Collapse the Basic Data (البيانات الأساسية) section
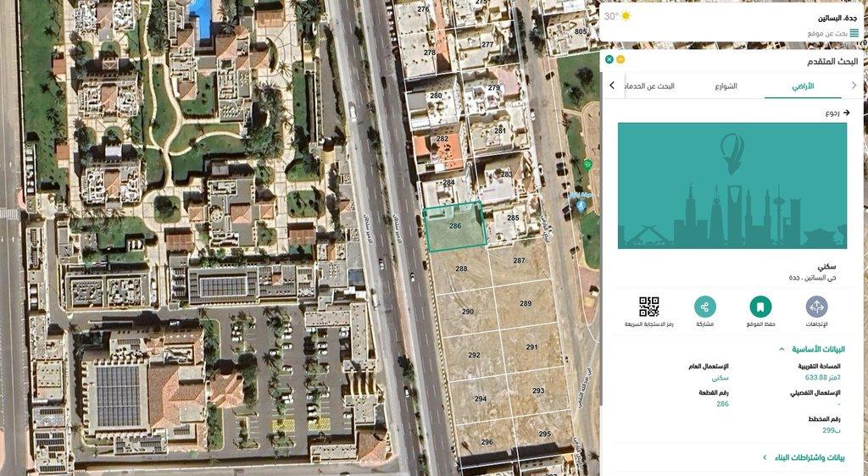The width and height of the screenshot is (868, 476). point(780,349)
